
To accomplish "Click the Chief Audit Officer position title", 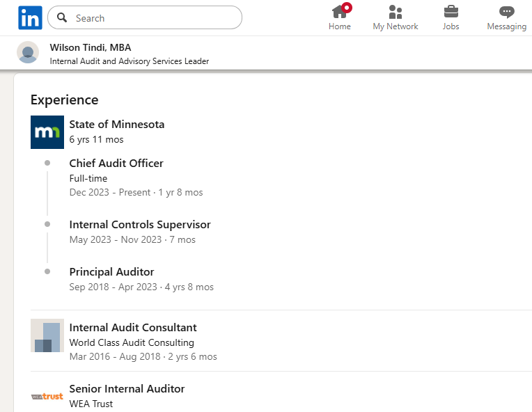I will click(116, 163).
